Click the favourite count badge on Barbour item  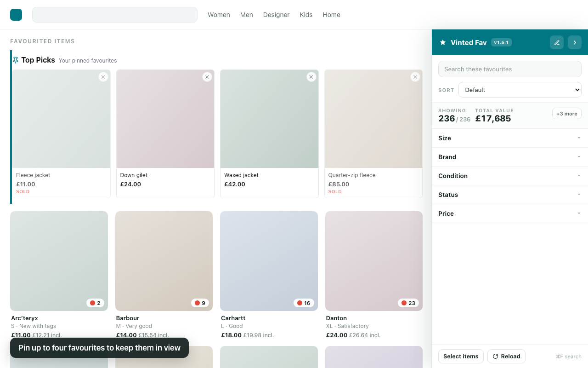(x=200, y=303)
